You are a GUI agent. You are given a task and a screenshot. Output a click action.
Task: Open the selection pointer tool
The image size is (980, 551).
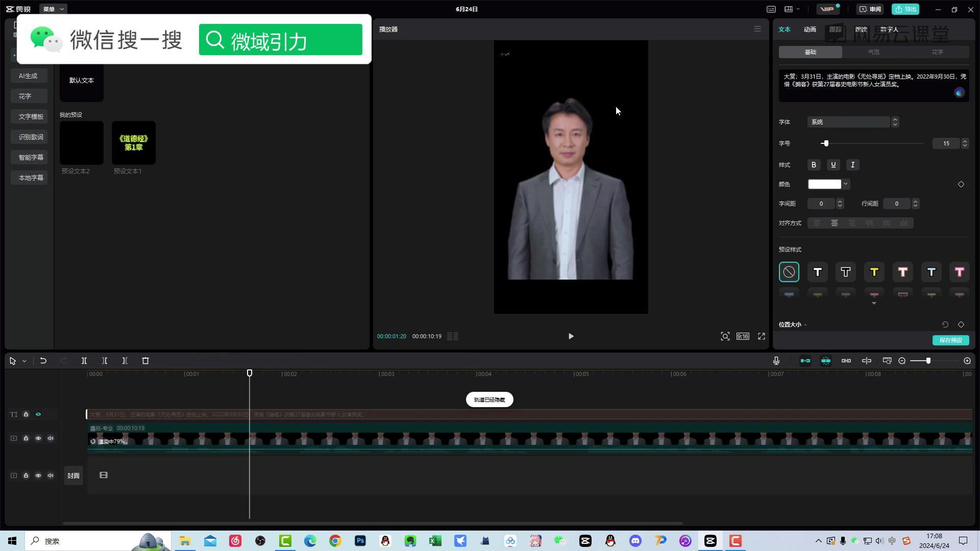tap(13, 361)
